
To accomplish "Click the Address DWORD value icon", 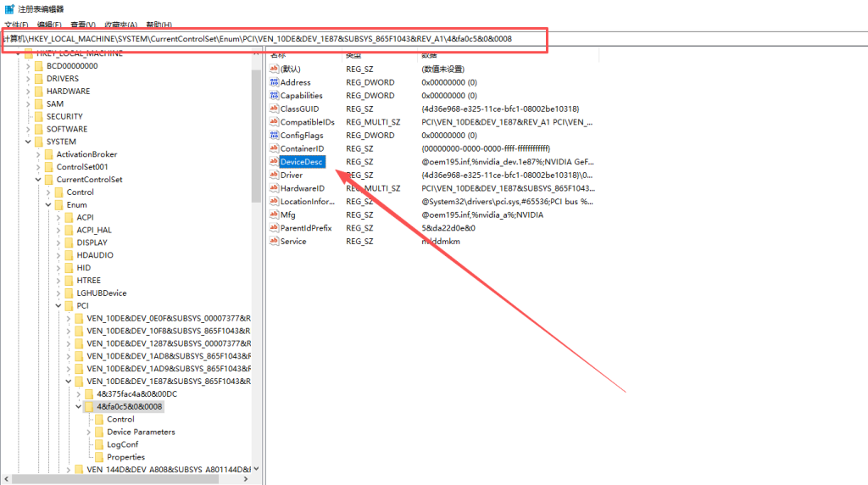I will pos(274,82).
